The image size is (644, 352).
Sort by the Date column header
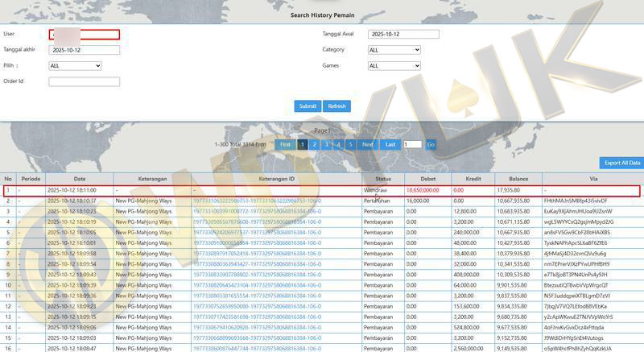point(80,179)
